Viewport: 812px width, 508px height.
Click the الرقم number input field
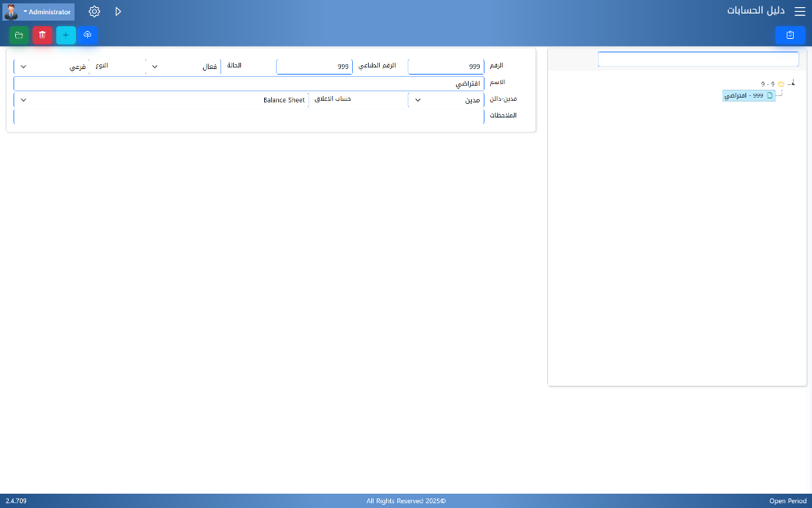[446, 67]
